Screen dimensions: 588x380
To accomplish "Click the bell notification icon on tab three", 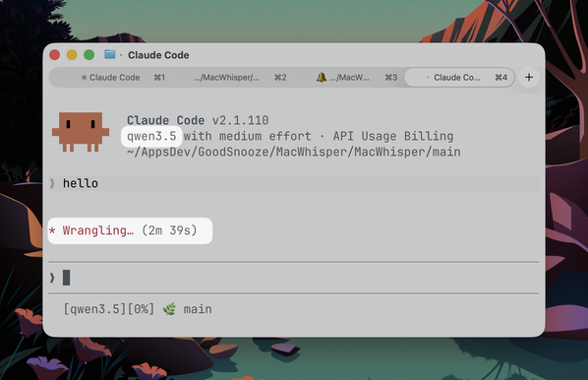I will [322, 78].
